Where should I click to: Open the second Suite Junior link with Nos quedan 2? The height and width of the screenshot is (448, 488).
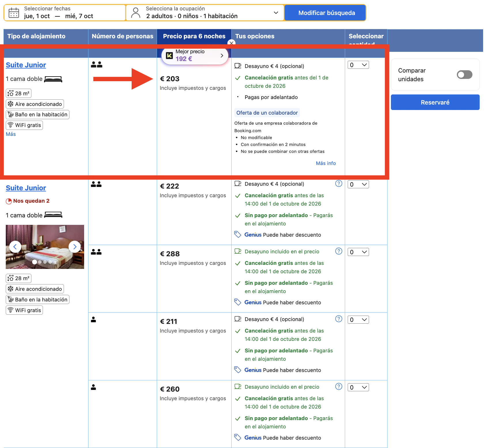coord(26,188)
